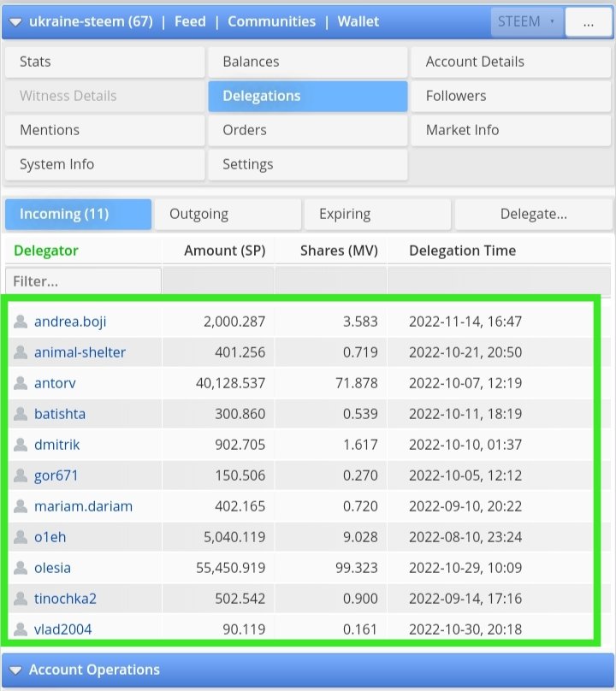Switch to Expiring delegations
Image resolution: width=616 pixels, height=691 pixels.
coord(377,214)
